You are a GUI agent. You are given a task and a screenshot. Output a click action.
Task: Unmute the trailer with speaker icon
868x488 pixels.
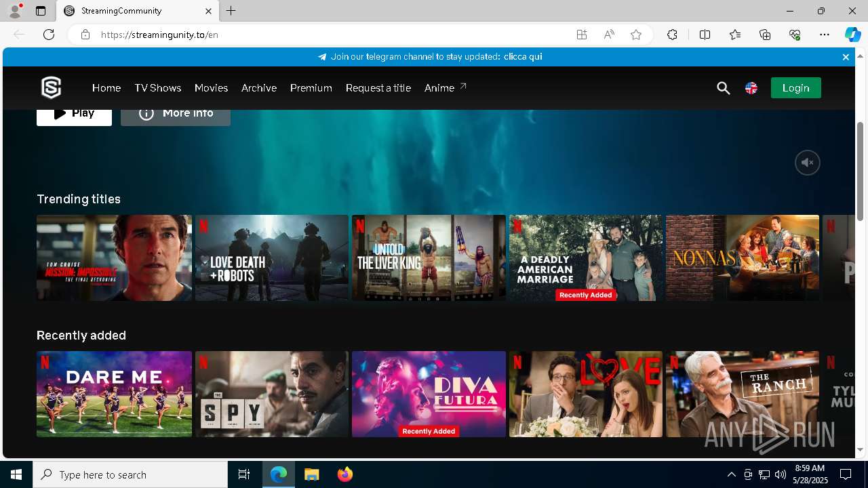[808, 163]
